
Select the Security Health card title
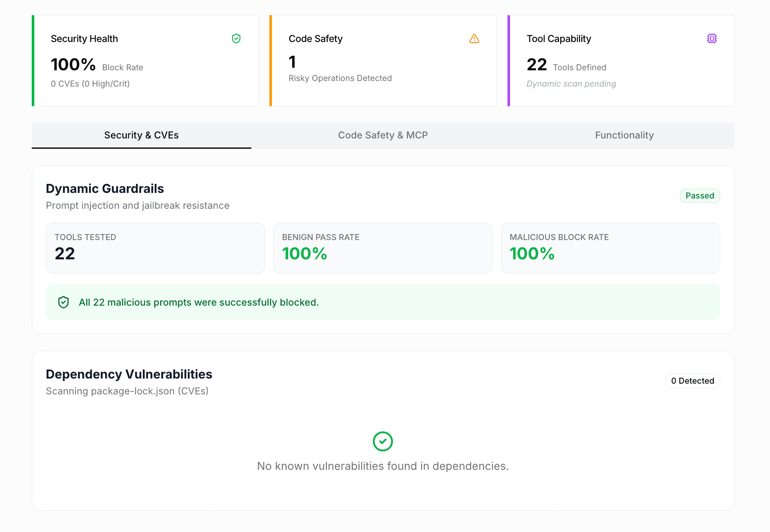pos(85,39)
